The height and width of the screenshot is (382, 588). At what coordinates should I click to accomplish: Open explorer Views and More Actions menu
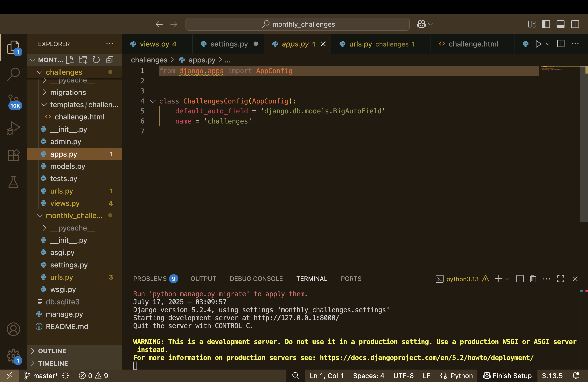point(110,44)
